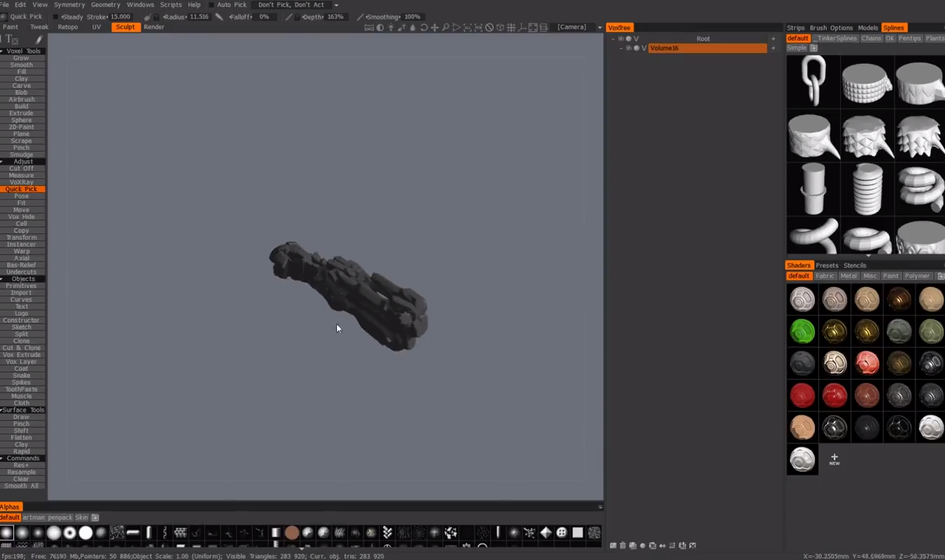Open the Primitives tool under Objects

click(21, 286)
